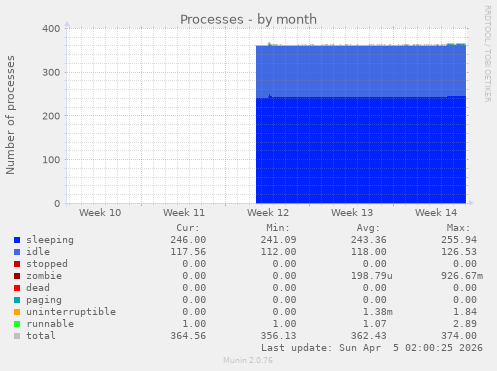Click the chart title 'Processes - by month'
Screen dimensions: 497x371
[x=248, y=19]
